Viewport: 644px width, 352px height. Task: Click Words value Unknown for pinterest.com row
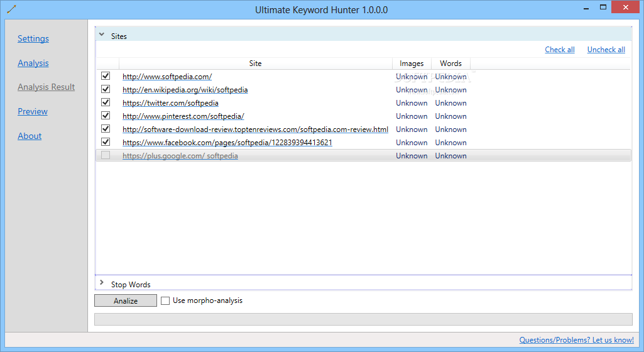[x=450, y=116]
